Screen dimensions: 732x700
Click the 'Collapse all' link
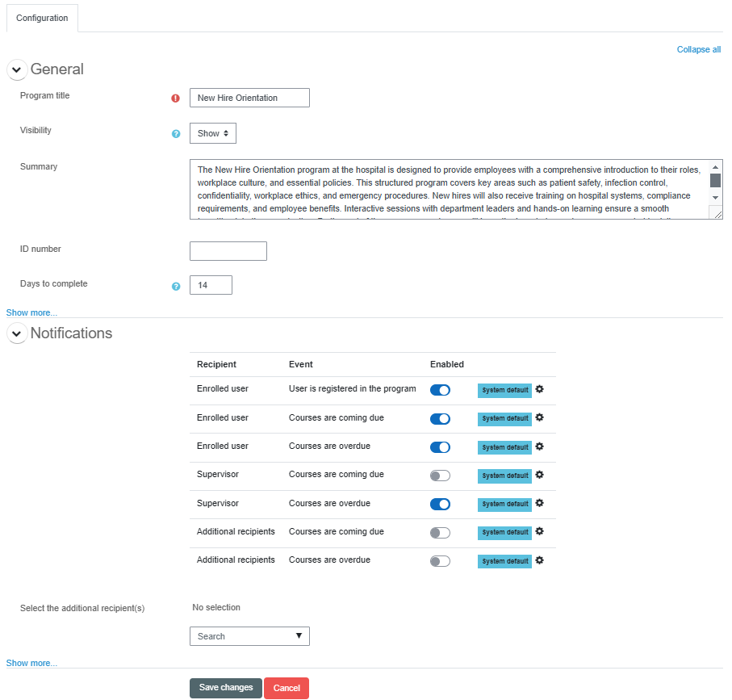(x=698, y=49)
